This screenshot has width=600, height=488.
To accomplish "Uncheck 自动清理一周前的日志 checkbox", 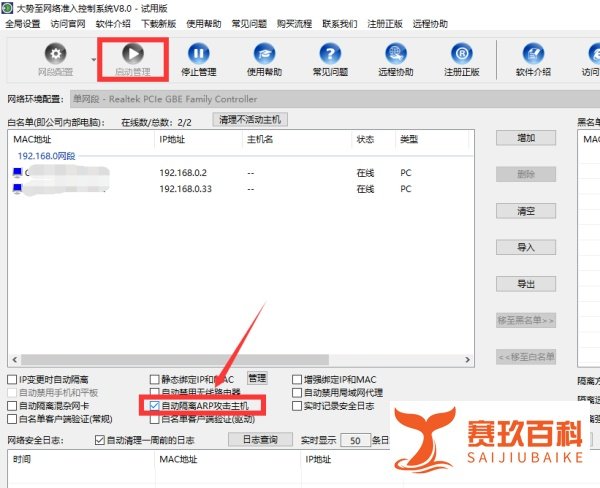I will click(x=99, y=440).
